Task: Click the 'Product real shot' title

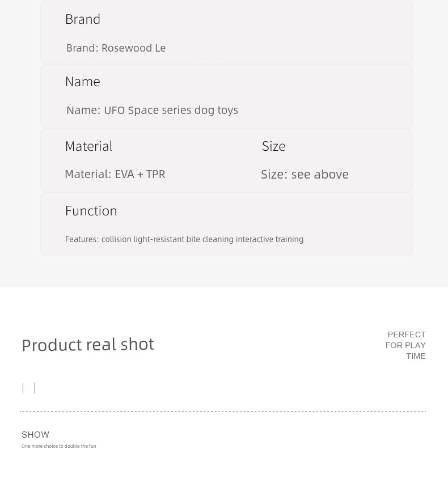Action: (x=88, y=345)
